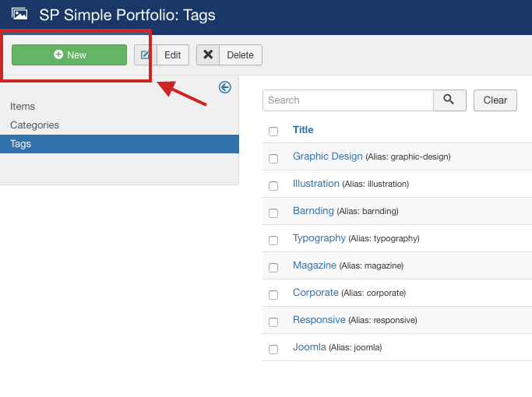
Task: Collapse the sidebar with the arrow icon
Action: (225, 87)
